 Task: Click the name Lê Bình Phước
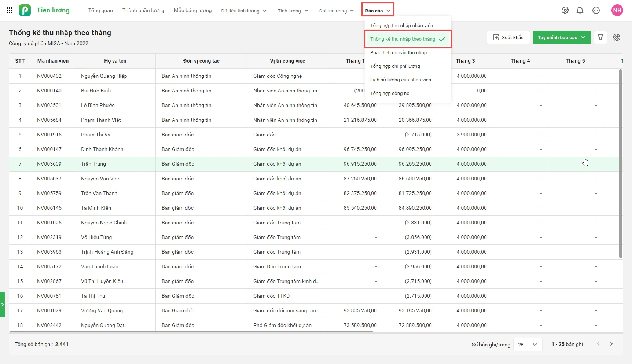pyautogui.click(x=98, y=105)
